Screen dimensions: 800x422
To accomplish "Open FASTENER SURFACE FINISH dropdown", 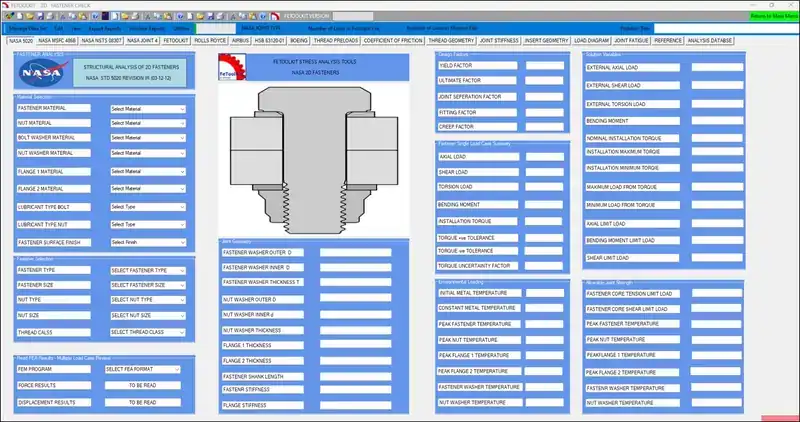I will pos(148,242).
